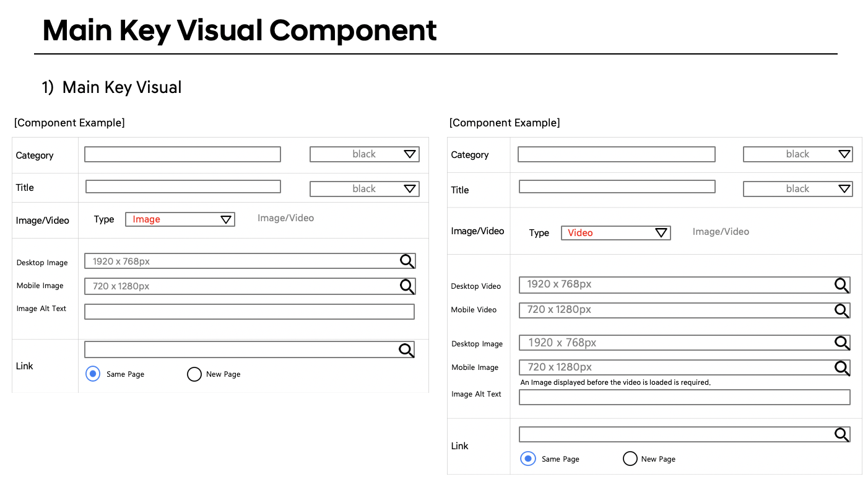The width and height of the screenshot is (868, 492).
Task: Expand left Title color dropdown showing black
Action: click(364, 189)
